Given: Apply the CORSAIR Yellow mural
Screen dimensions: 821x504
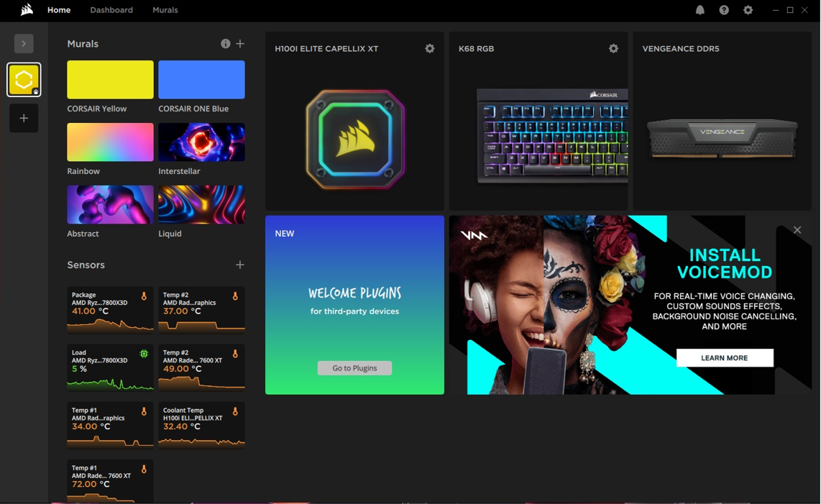Looking at the screenshot, I should (110, 80).
